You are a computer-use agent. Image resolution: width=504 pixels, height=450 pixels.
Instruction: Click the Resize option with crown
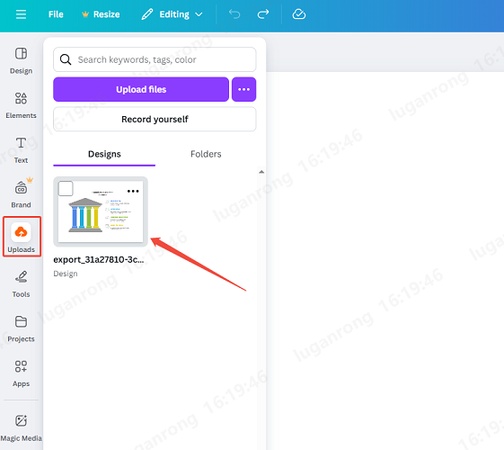point(101,14)
